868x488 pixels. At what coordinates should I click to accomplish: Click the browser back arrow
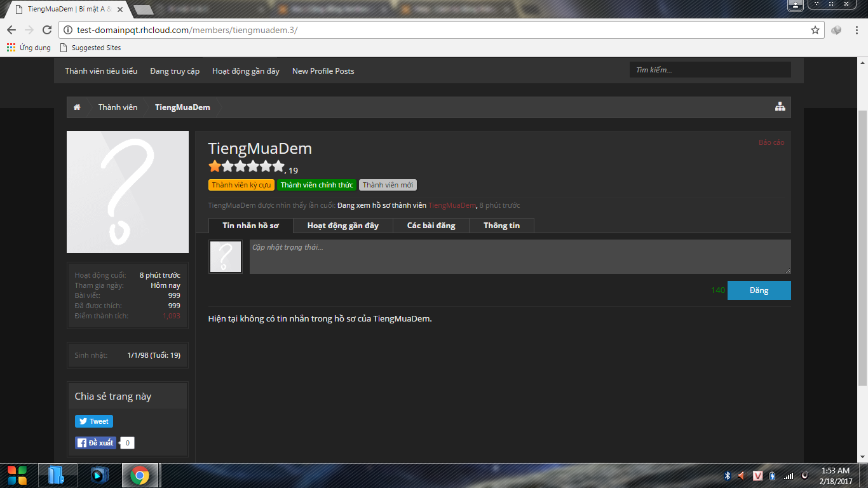(x=11, y=30)
